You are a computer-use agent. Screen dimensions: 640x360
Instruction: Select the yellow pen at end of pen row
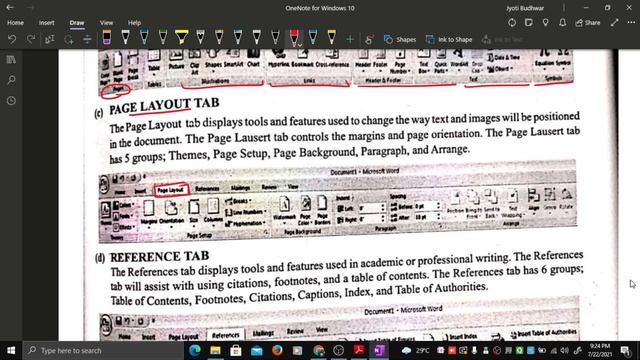pos(331,37)
